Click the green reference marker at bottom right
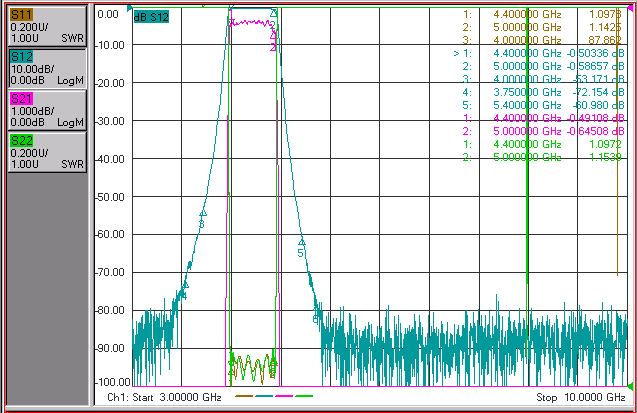 coord(630,386)
